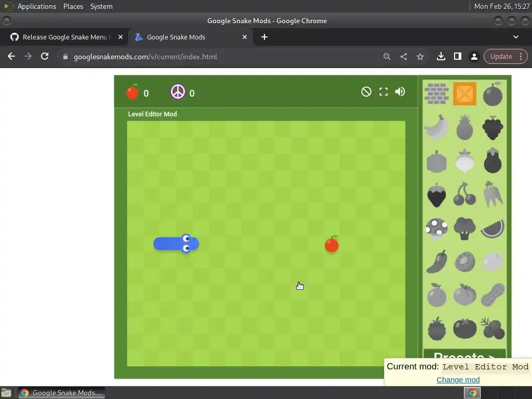Share this page via share icon
532x399 pixels.
click(x=403, y=57)
